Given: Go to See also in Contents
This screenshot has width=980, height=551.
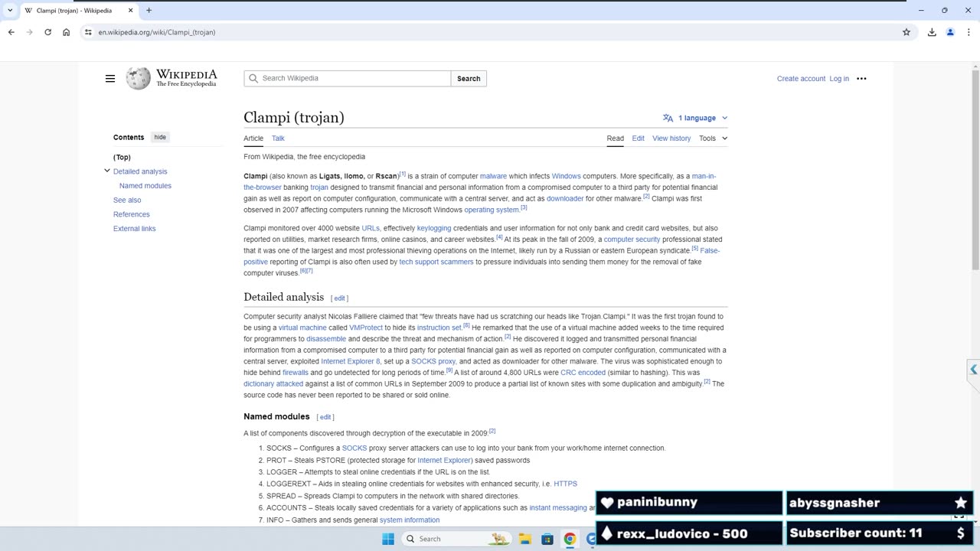Looking at the screenshot, I should [127, 200].
